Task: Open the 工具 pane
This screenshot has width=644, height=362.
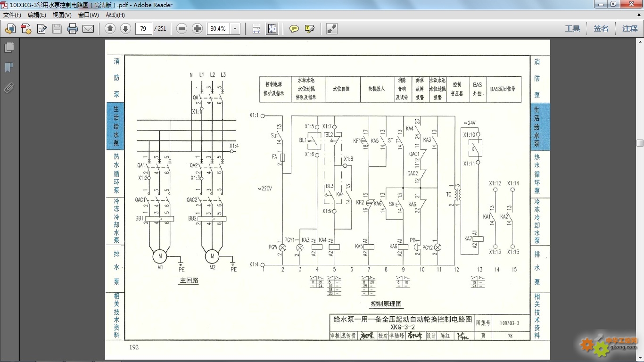Action: tap(572, 29)
